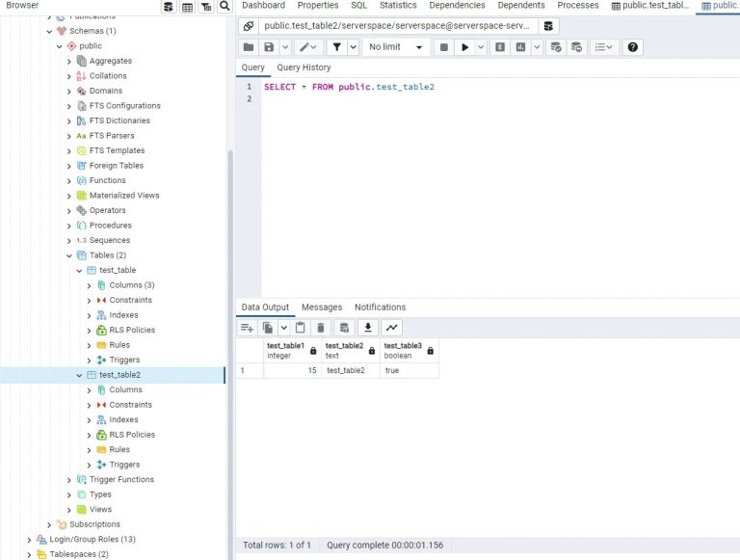
Task: Save query using the floppy disk icon
Action: pyautogui.click(x=269, y=47)
